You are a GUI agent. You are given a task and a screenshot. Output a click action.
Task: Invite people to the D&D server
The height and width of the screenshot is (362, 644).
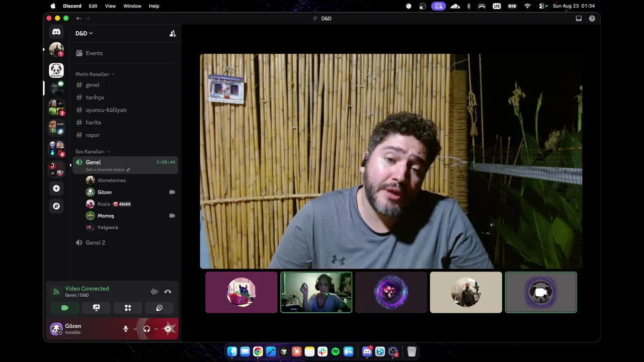coord(173,34)
